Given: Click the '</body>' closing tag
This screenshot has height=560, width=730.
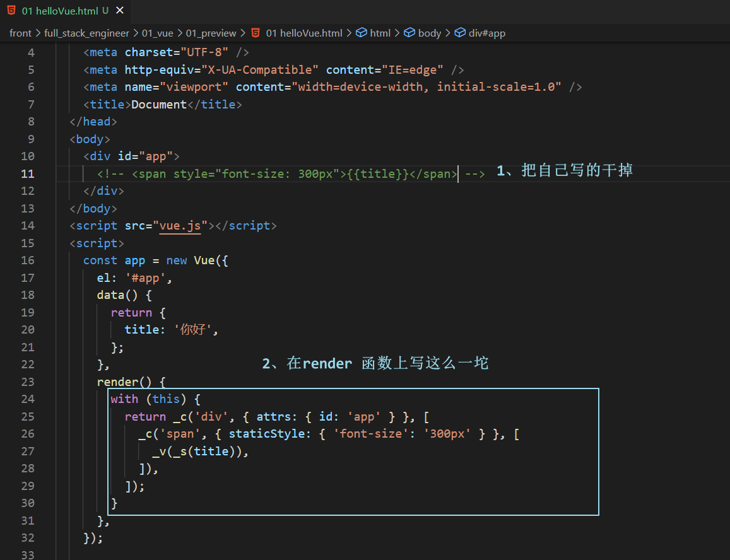Looking at the screenshot, I should (93, 209).
